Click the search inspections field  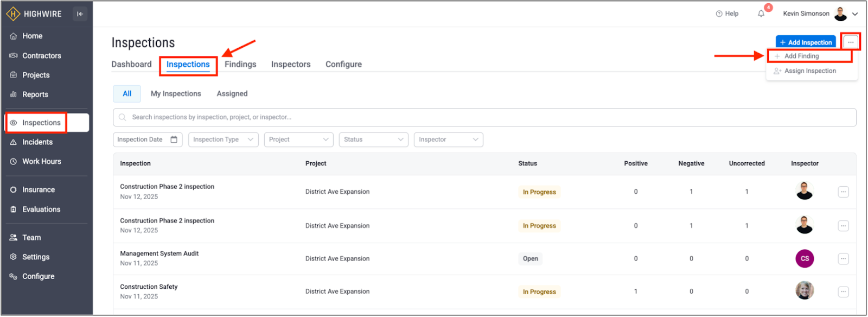tap(484, 117)
